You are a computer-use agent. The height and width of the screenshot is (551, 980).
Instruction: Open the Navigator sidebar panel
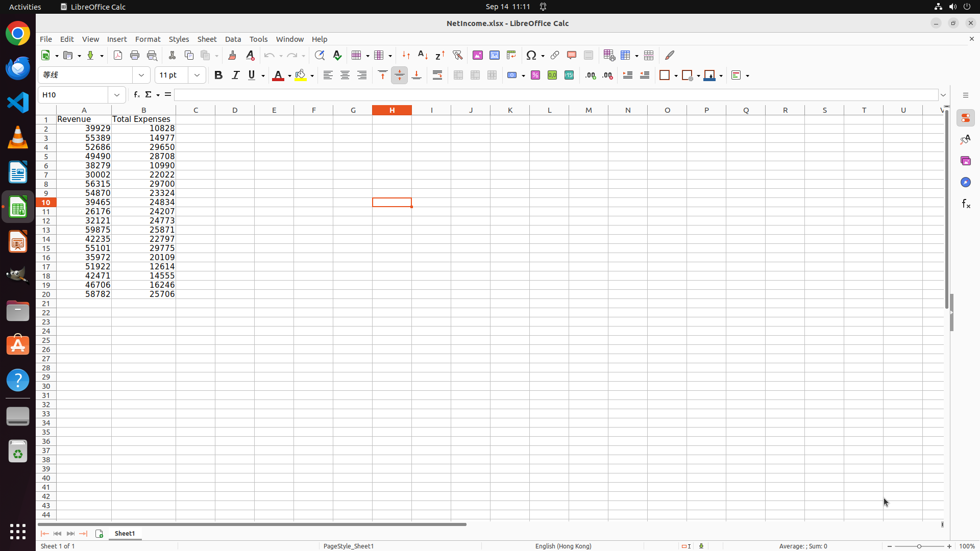coord(966,183)
